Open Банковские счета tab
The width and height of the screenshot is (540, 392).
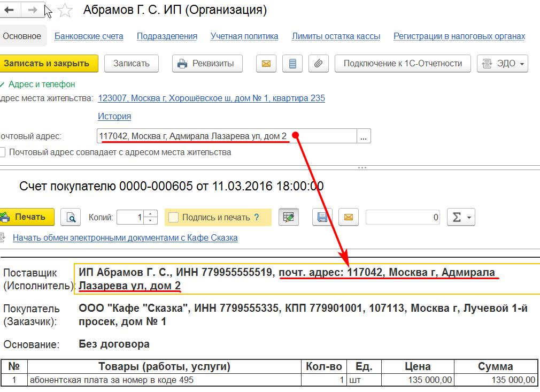(89, 36)
